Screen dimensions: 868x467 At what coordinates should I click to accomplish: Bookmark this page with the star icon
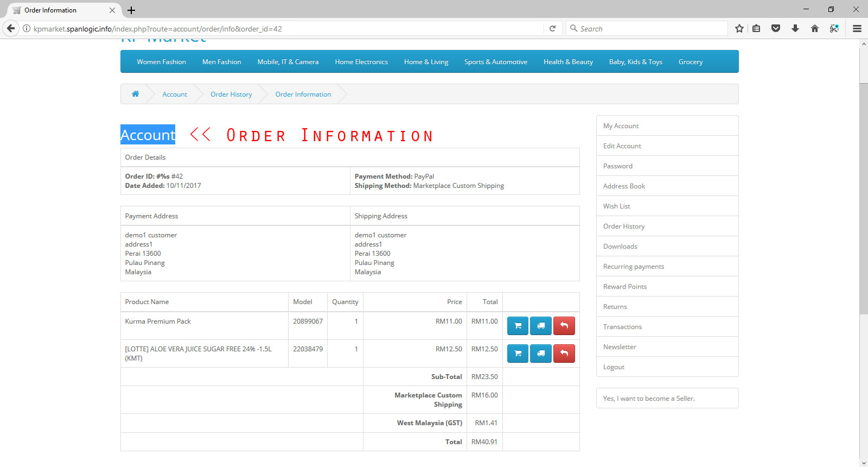pos(739,29)
